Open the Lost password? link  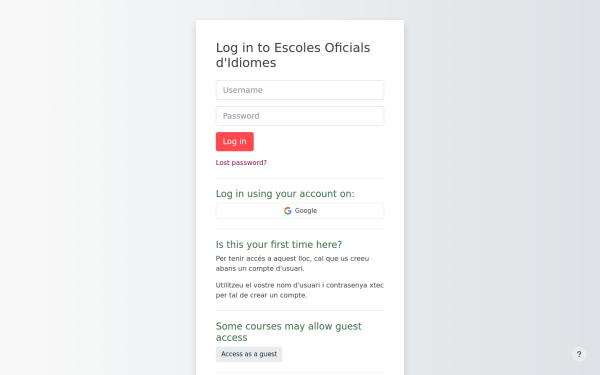241,163
